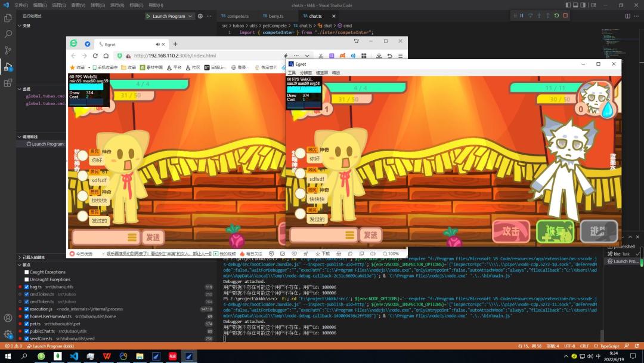Open launch.json via the gear icon
Image resolution: width=644 pixels, height=363 pixels.
[x=200, y=16]
